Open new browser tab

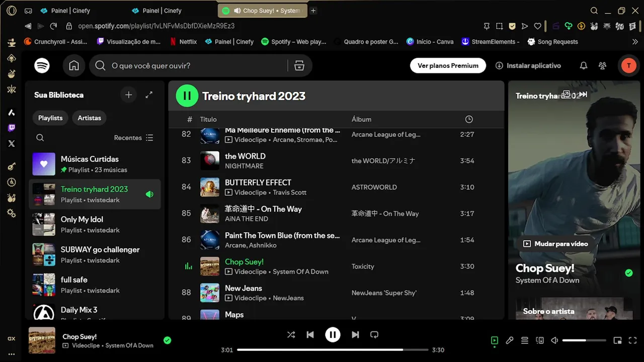(x=313, y=11)
